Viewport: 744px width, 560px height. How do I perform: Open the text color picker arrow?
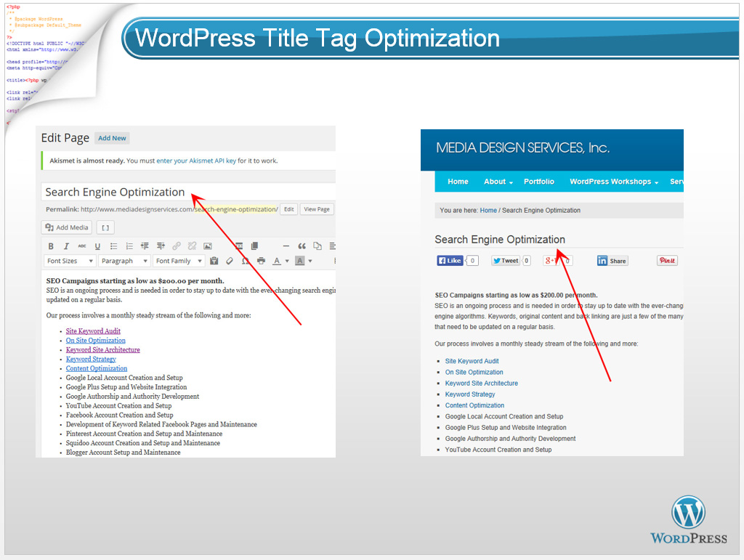287,261
